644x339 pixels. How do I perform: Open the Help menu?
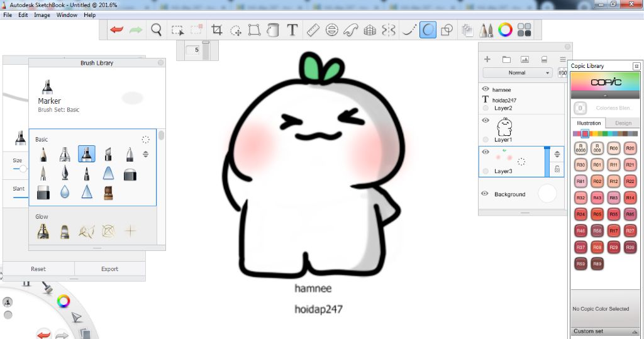pos(89,15)
